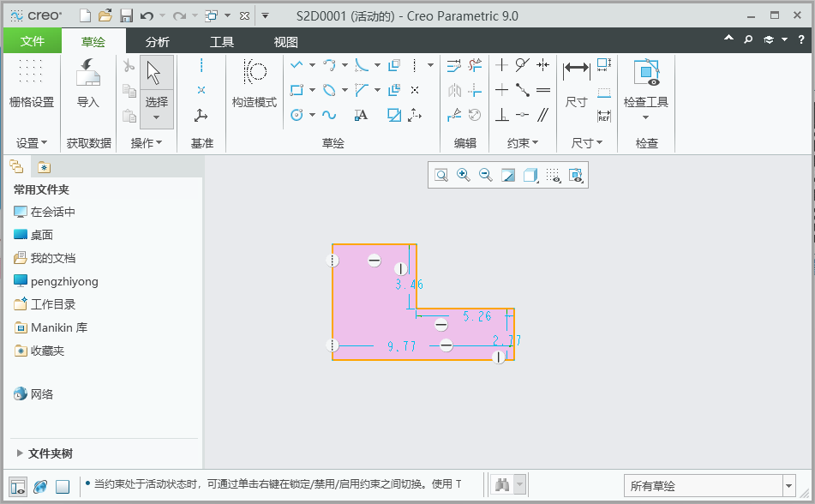Pick the corner rectangle tool
The height and width of the screenshot is (504, 815).
(x=298, y=90)
